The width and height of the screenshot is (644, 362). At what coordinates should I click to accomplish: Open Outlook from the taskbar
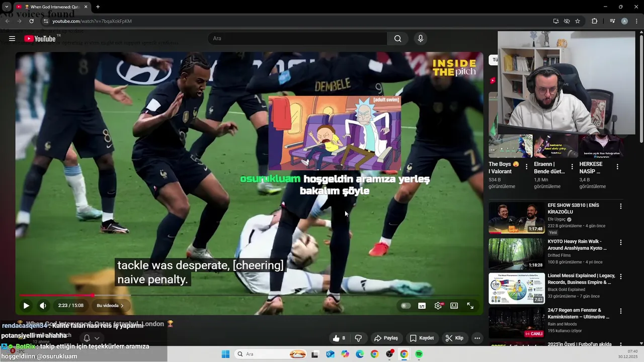(330, 354)
